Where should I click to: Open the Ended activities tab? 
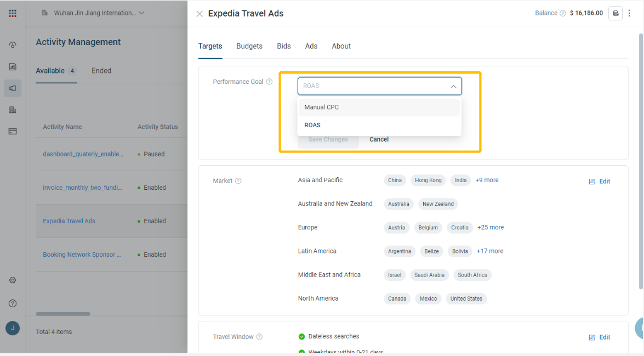pyautogui.click(x=101, y=71)
